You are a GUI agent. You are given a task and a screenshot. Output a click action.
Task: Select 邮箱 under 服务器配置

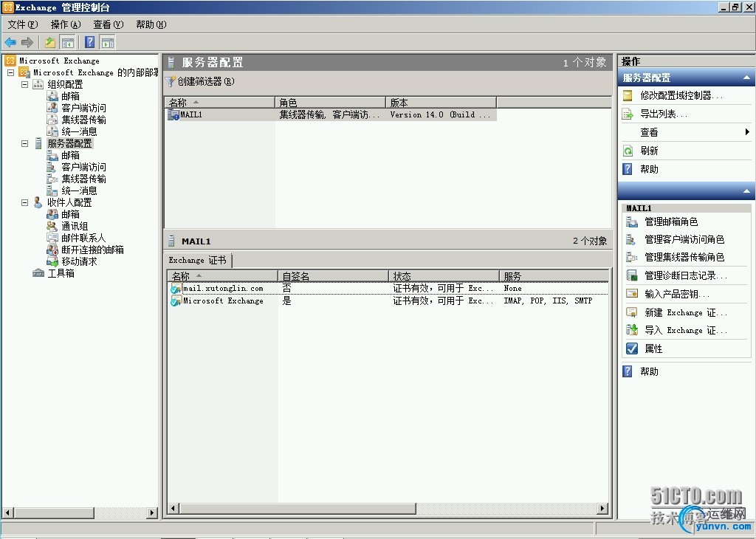(70, 155)
